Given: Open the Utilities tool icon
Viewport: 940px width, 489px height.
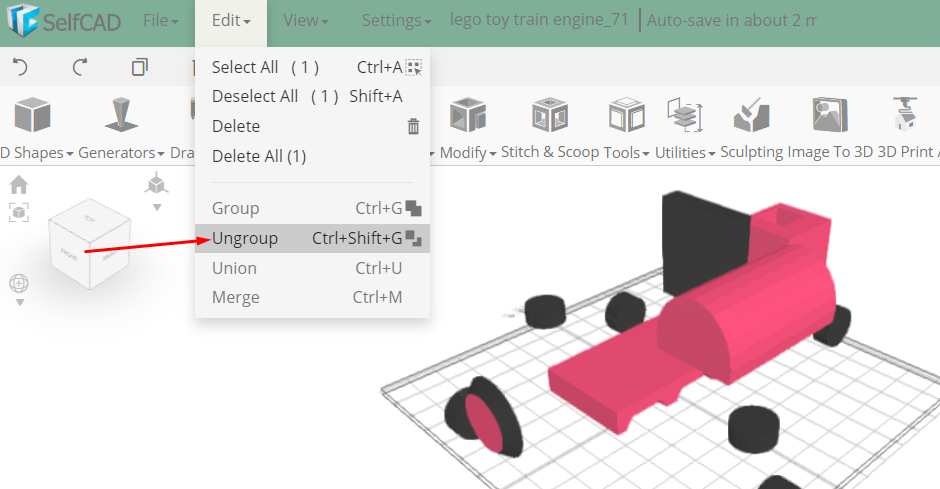Looking at the screenshot, I should pyautogui.click(x=685, y=114).
